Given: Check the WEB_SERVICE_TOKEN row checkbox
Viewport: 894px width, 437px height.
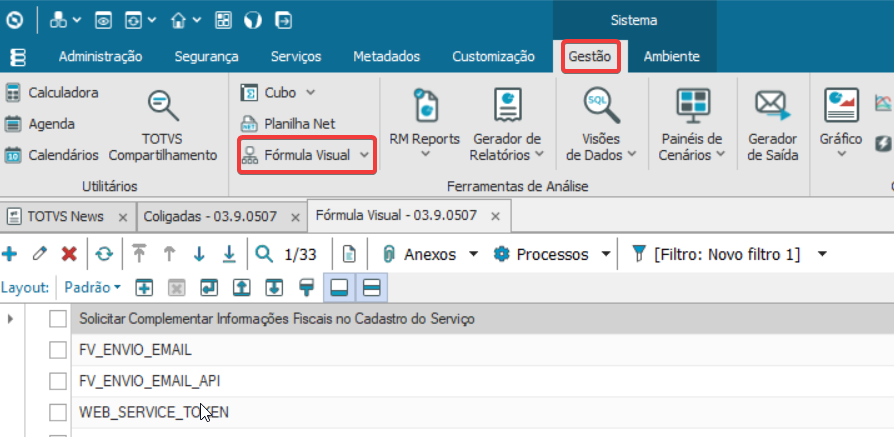Looking at the screenshot, I should pos(58,412).
